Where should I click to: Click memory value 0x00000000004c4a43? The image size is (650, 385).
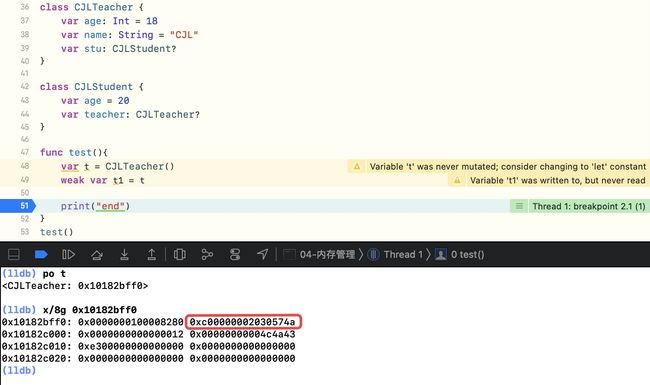(243, 334)
